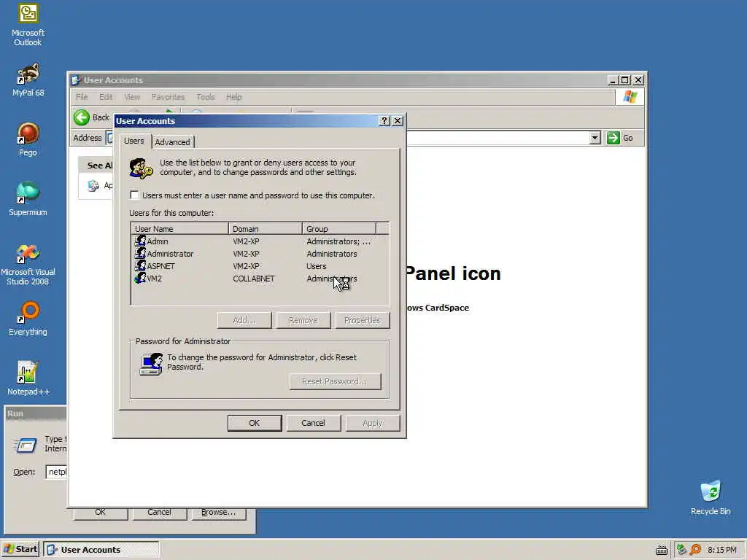Click OK in the Run dialog

(100, 513)
